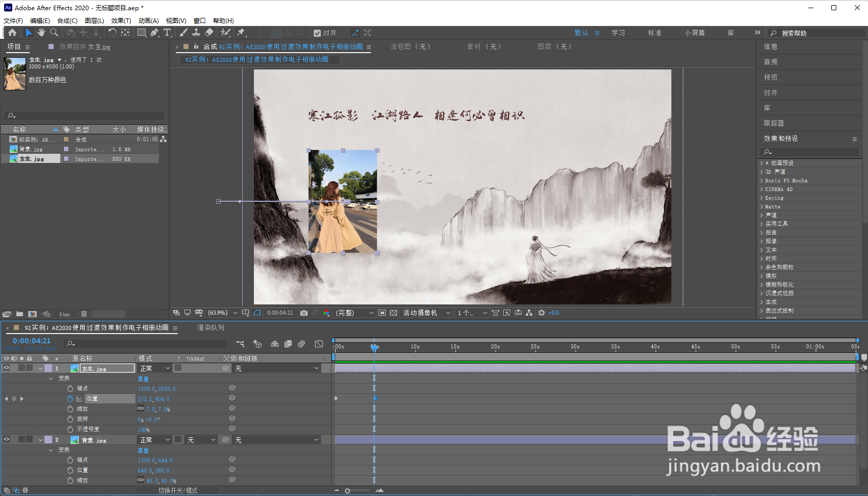Collapse the 女生.jpg layer twirl arrow
The height and width of the screenshot is (496, 868).
pyautogui.click(x=40, y=368)
